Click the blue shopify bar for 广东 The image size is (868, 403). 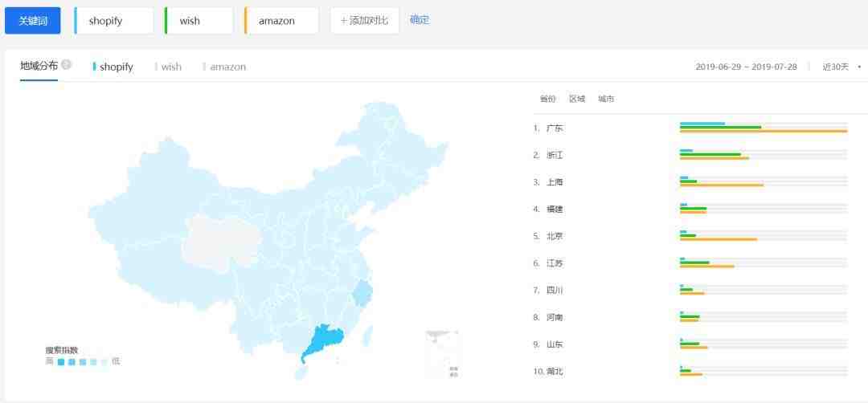pyautogui.click(x=702, y=124)
